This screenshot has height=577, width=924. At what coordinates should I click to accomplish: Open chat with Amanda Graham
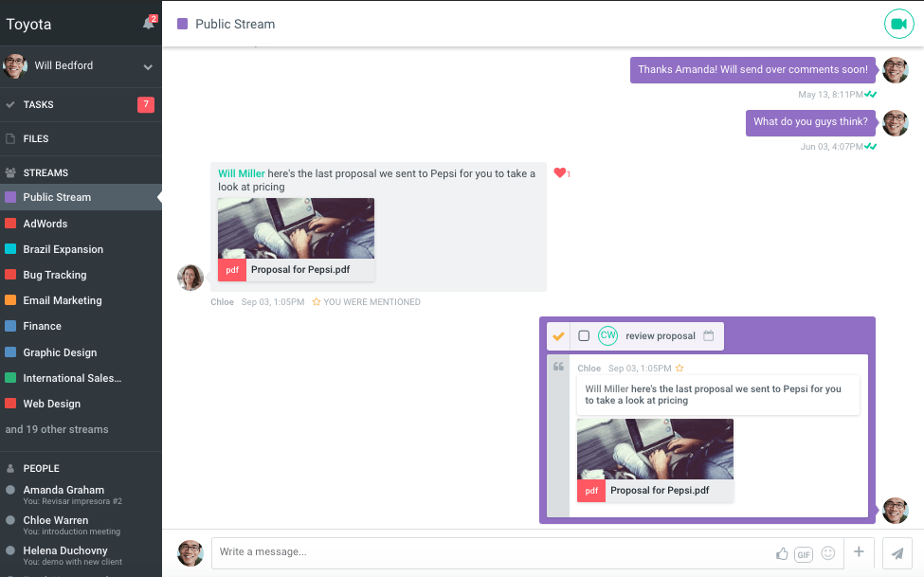(x=63, y=490)
